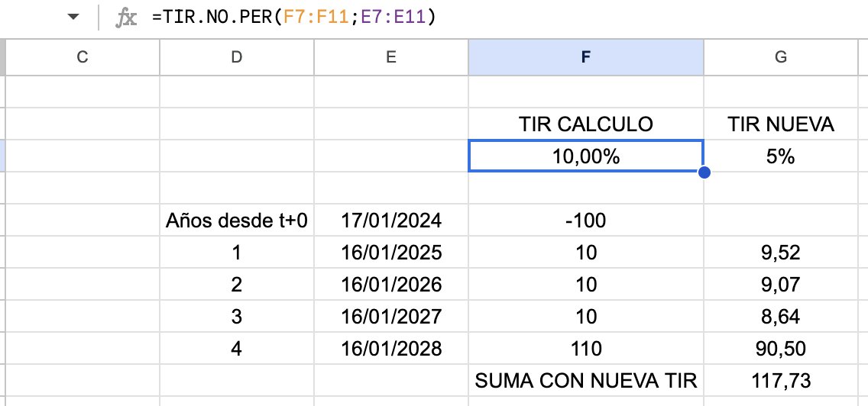Select column D header
This screenshot has height=406, width=868.
coord(236,57)
